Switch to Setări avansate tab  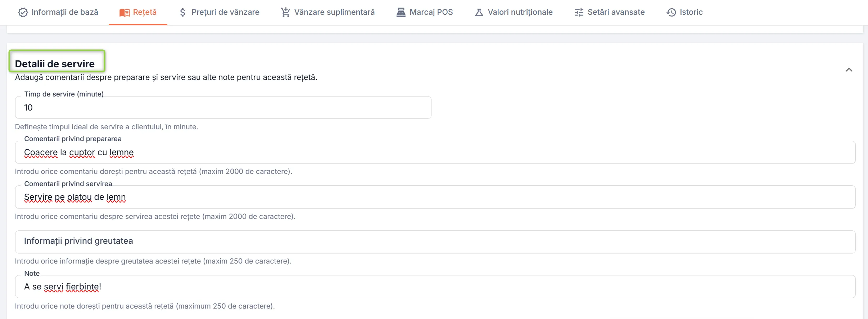click(610, 12)
